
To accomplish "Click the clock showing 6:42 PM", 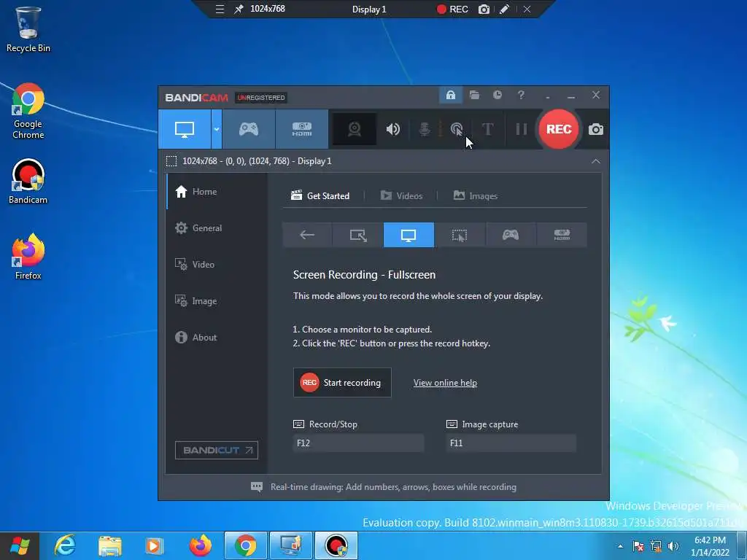I will coord(710,546).
